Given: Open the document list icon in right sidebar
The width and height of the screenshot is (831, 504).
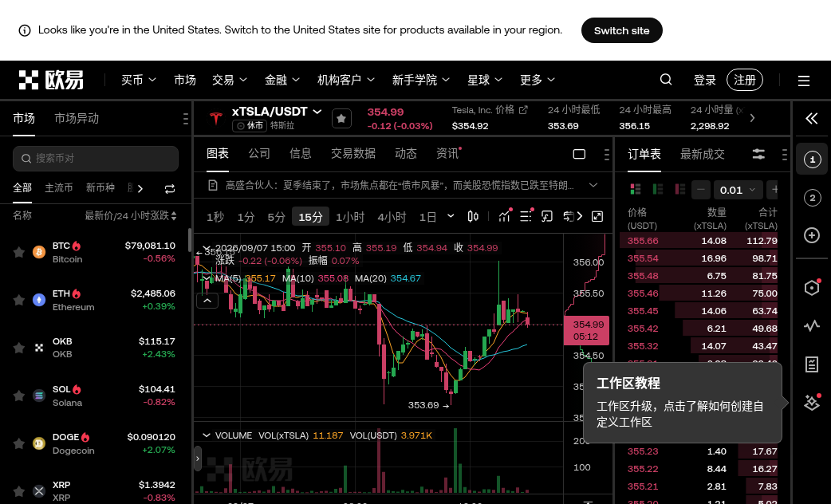Looking at the screenshot, I should click(x=812, y=364).
